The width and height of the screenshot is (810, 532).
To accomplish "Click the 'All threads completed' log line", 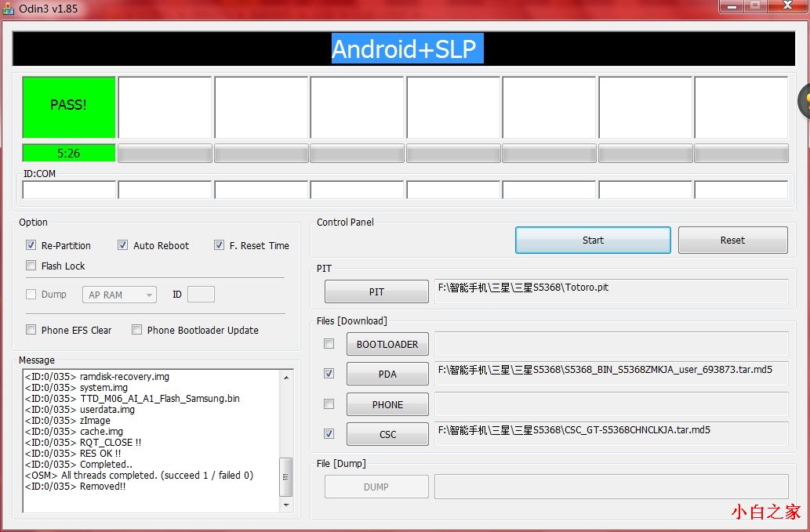I will coord(140,476).
